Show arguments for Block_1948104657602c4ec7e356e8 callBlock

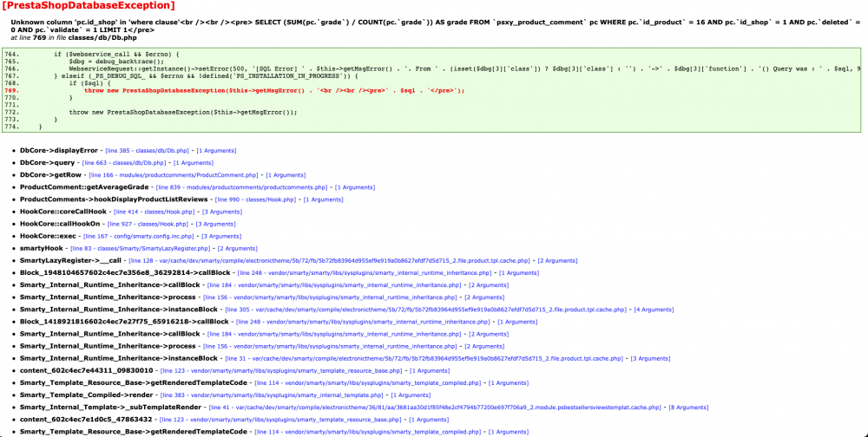[519, 273]
